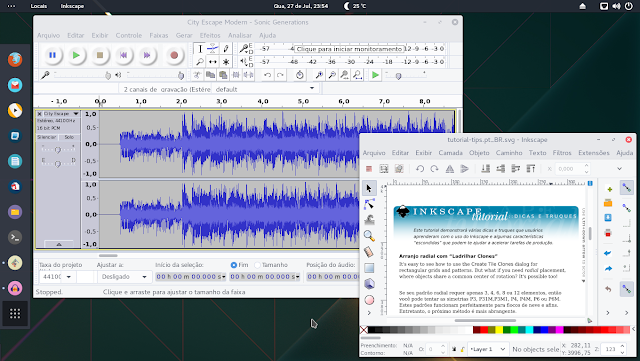This screenshot has width=640, height=361.
Task: Click Audacity's Zoom In icon
Action: 319,75
